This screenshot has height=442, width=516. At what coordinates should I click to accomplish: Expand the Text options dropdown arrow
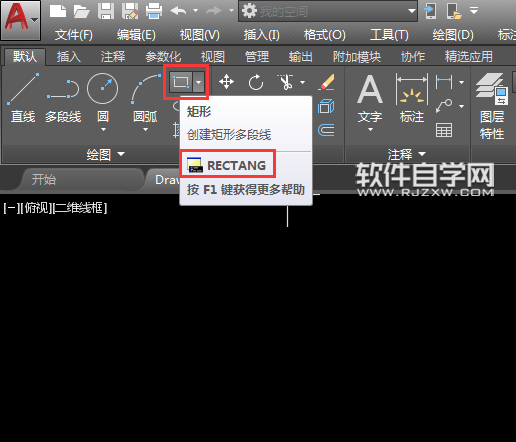pos(370,129)
